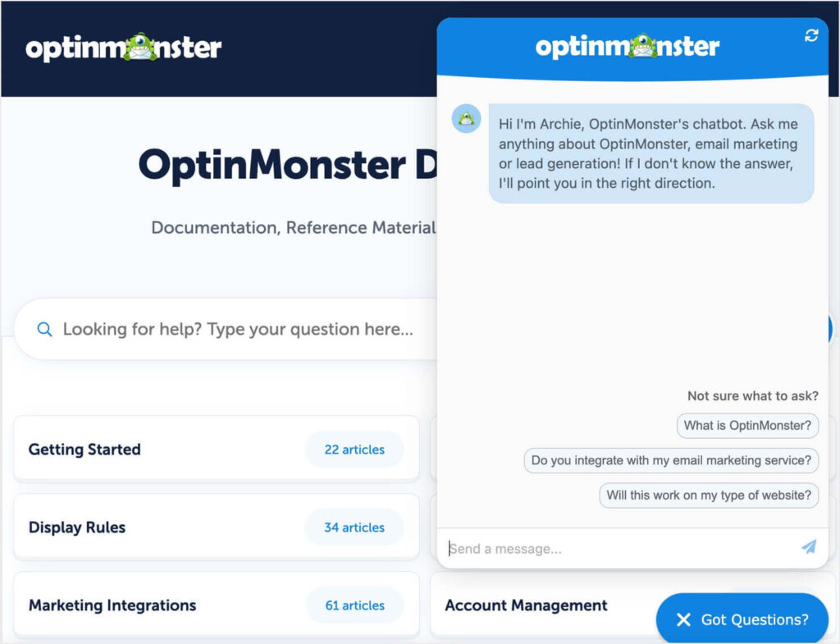840x644 pixels.
Task: Click the 'Not sure what to ask?' label
Action: pyautogui.click(x=753, y=396)
